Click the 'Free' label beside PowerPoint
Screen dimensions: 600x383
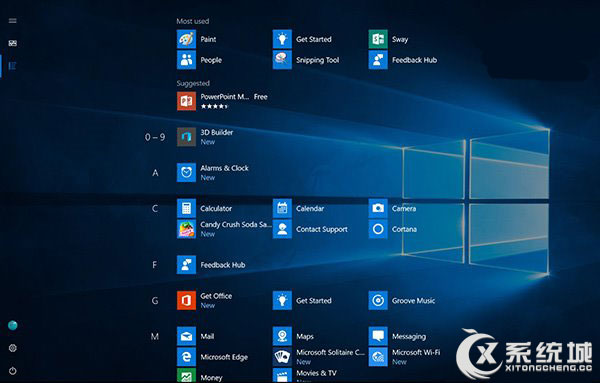click(x=261, y=97)
